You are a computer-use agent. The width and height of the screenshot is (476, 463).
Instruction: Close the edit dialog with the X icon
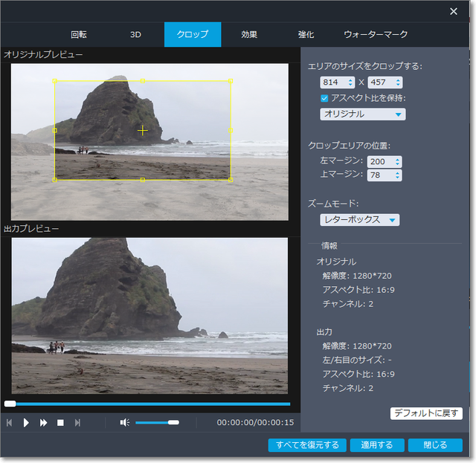pos(454,11)
